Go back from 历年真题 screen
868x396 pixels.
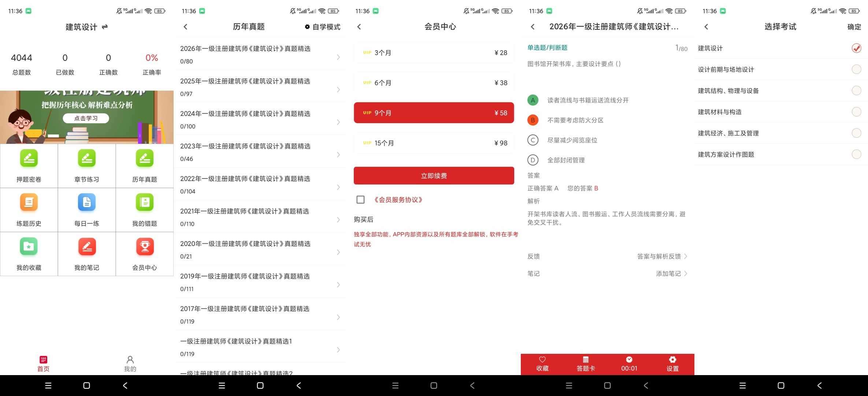pos(186,27)
